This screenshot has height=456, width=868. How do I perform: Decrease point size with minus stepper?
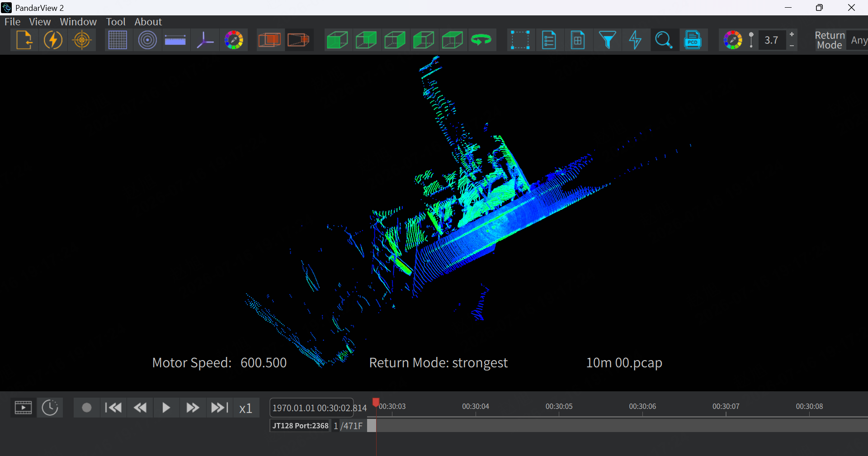tap(792, 46)
